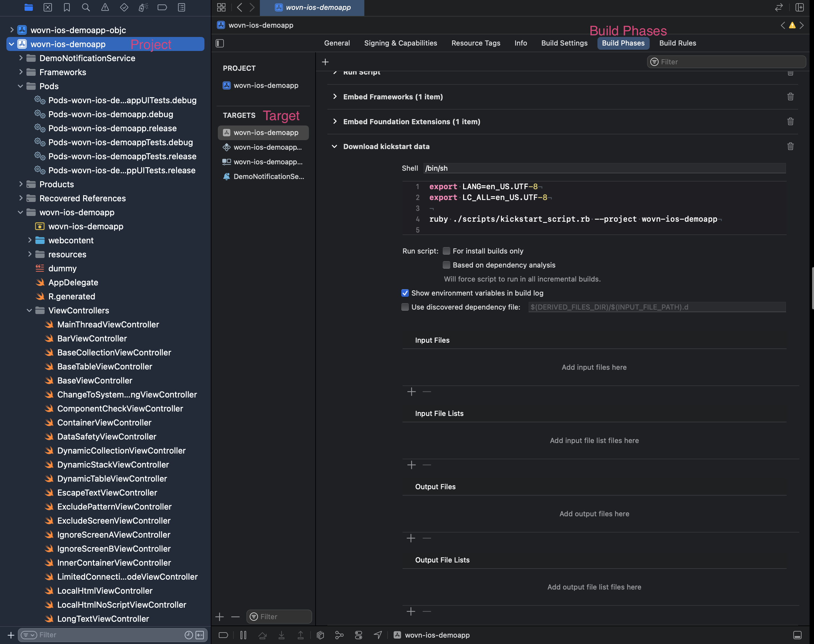Click the editor swap arrows icon
Image resolution: width=814 pixels, height=644 pixels.
(779, 7)
